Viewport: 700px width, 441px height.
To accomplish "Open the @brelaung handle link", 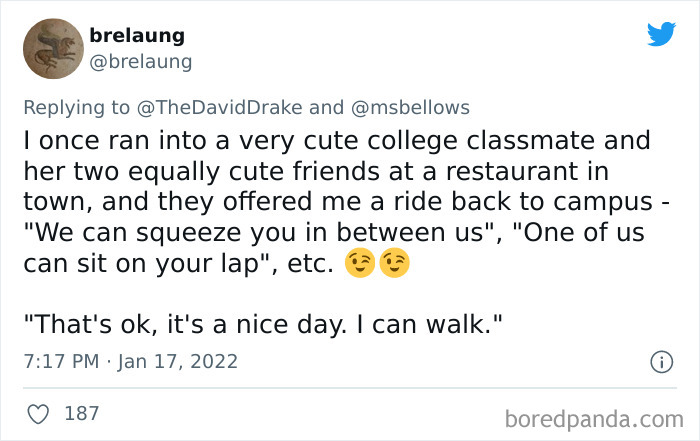I will [141, 62].
